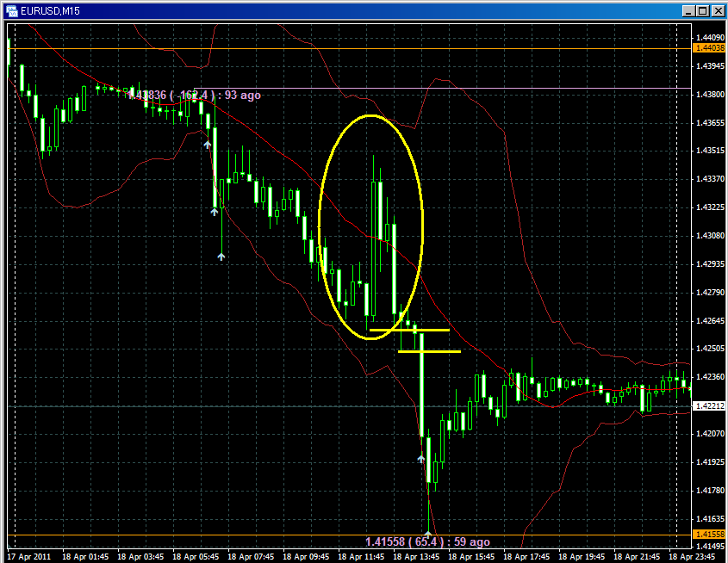
Task: Select the upper yellow horizontal line segment
Action: tap(409, 330)
